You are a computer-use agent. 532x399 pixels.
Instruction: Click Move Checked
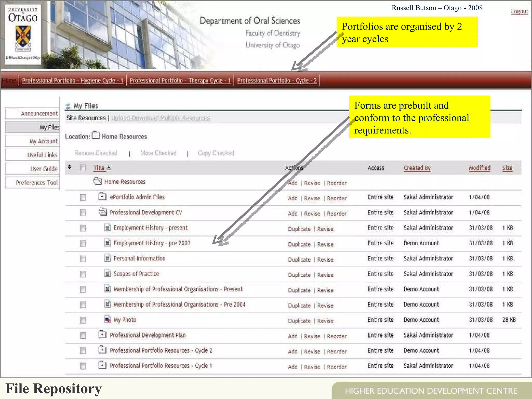coord(158,153)
